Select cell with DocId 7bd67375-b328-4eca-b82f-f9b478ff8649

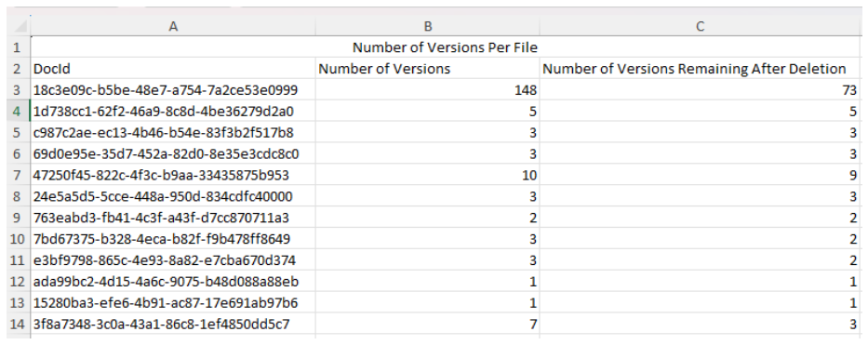point(173,239)
